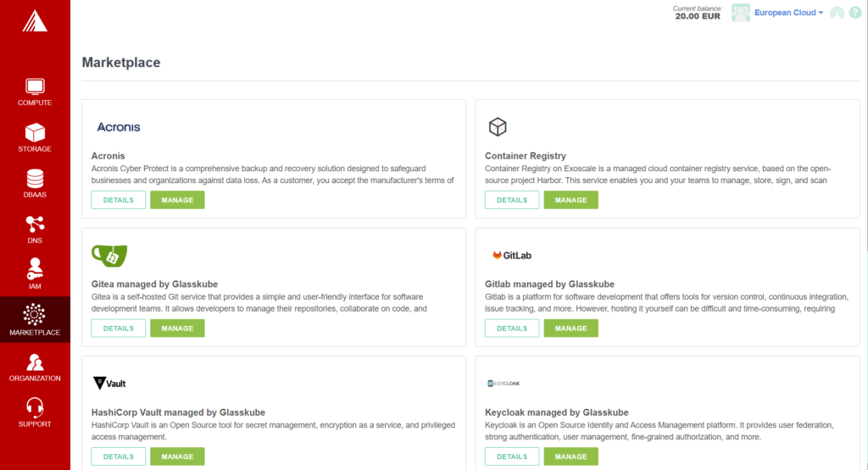Select Marketplace in the sidebar
This screenshot has width=868, height=470.
[x=35, y=321]
